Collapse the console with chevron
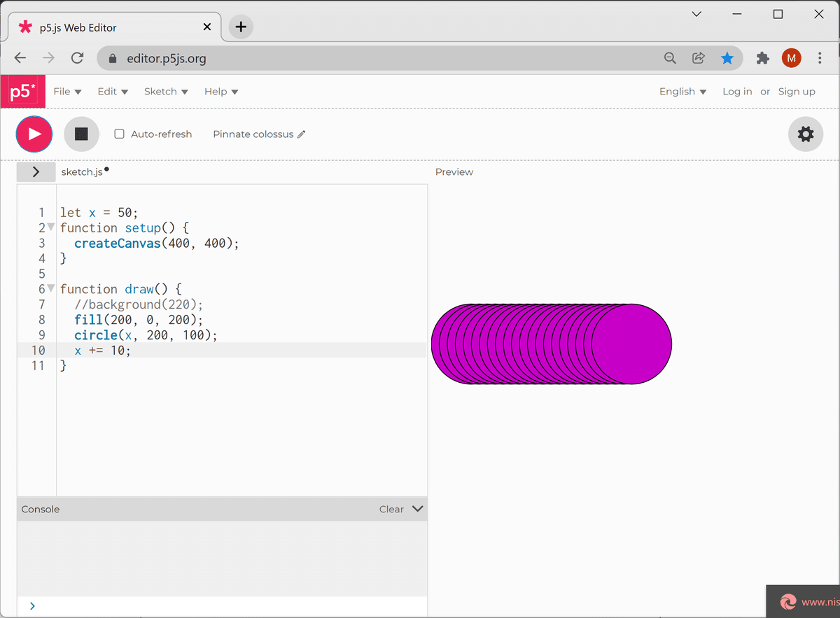Image resolution: width=840 pixels, height=618 pixels. click(418, 509)
